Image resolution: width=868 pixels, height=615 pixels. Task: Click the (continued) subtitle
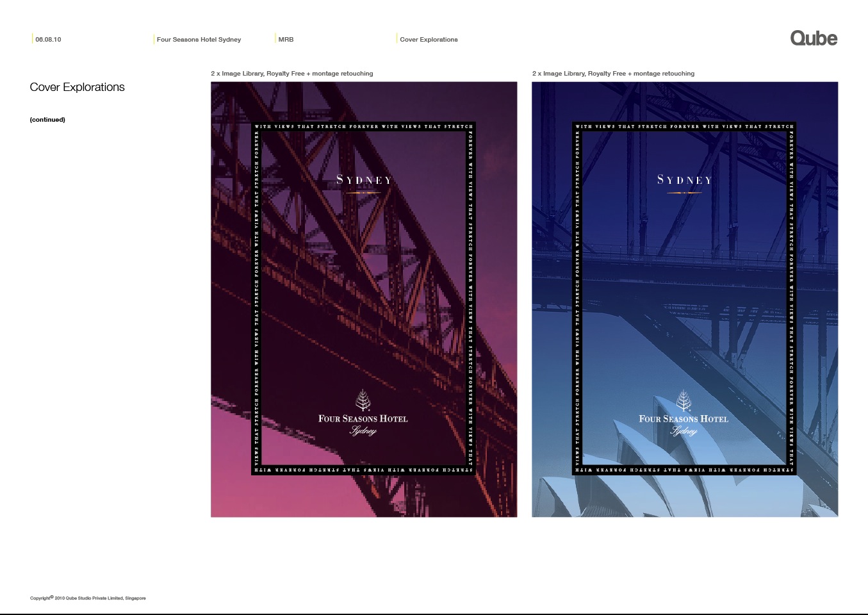pyautogui.click(x=47, y=120)
